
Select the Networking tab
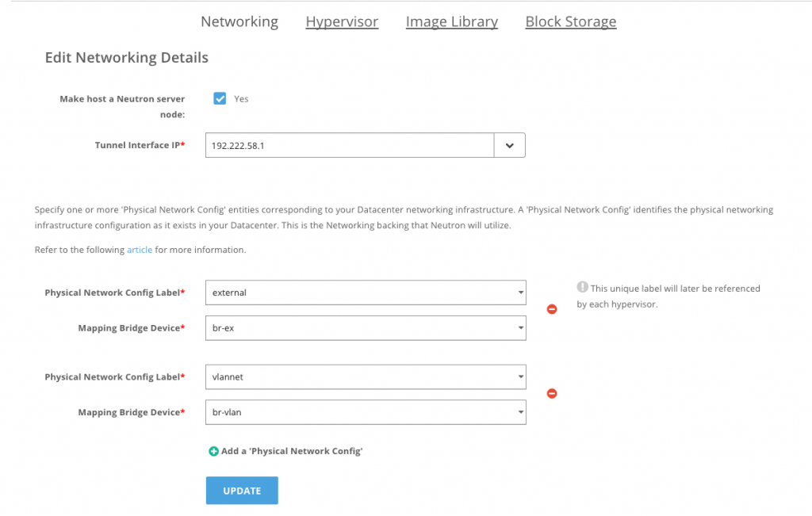(239, 22)
